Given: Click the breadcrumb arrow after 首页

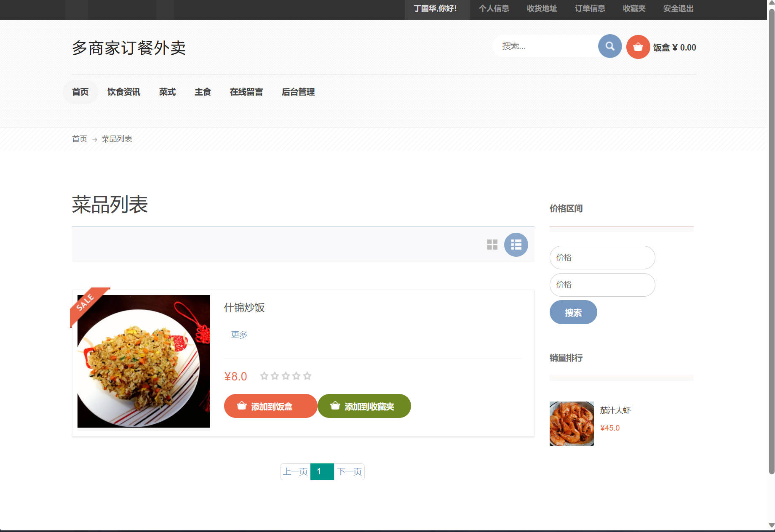Looking at the screenshot, I should pos(94,138).
